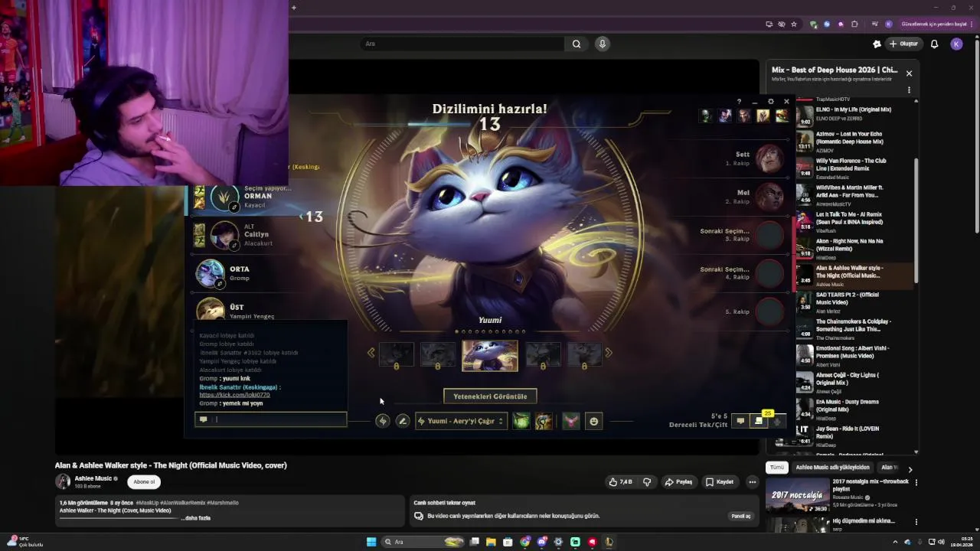Click the fifth banned champion icon

click(x=782, y=116)
